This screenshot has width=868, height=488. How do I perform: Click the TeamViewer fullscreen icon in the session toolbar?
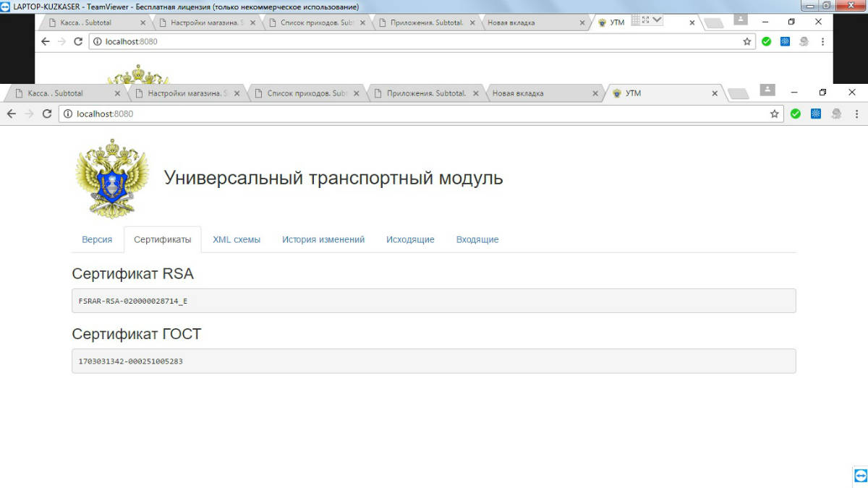pyautogui.click(x=646, y=20)
